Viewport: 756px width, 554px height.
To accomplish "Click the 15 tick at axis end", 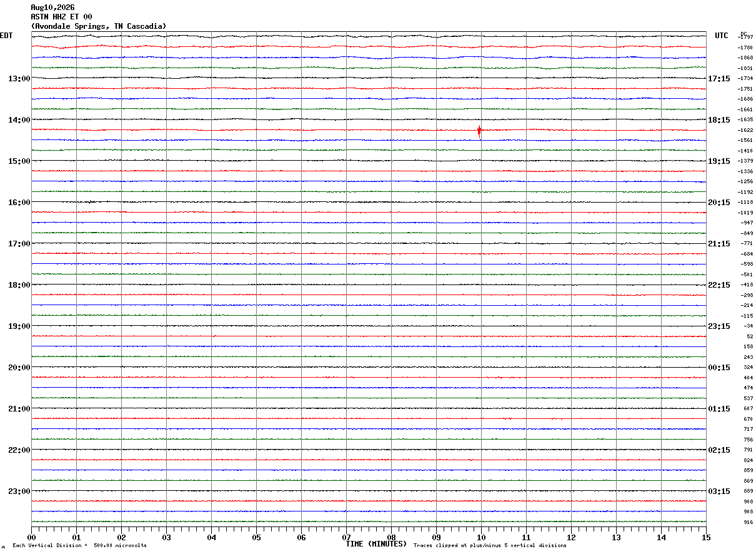I will click(706, 537).
